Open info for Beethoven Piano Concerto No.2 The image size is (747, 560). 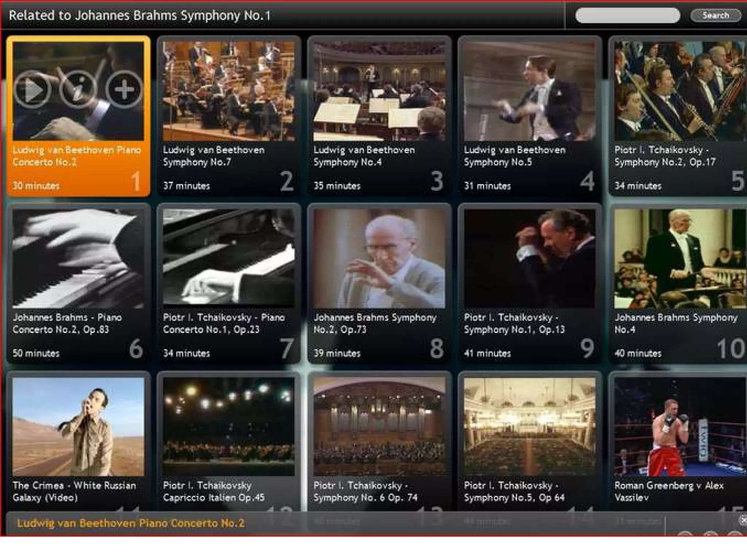point(78,90)
